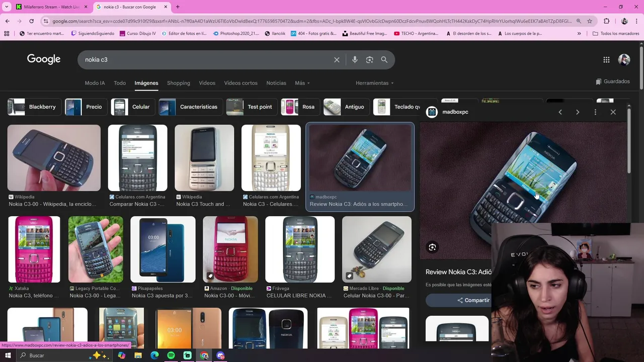644x362 pixels.
Task: Open the Photoshop.2020 bookmark
Action: (x=235, y=34)
